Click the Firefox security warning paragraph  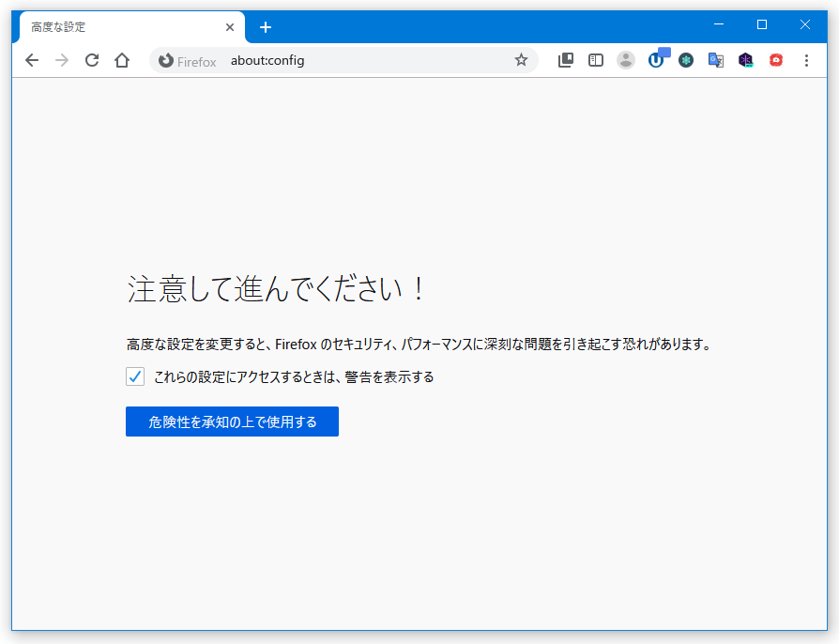pyautogui.click(x=419, y=345)
